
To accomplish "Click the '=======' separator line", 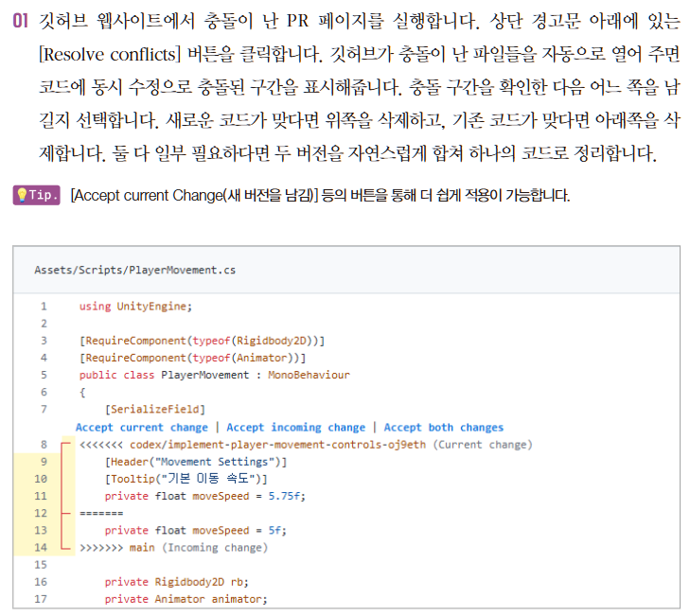I will 101,513.
